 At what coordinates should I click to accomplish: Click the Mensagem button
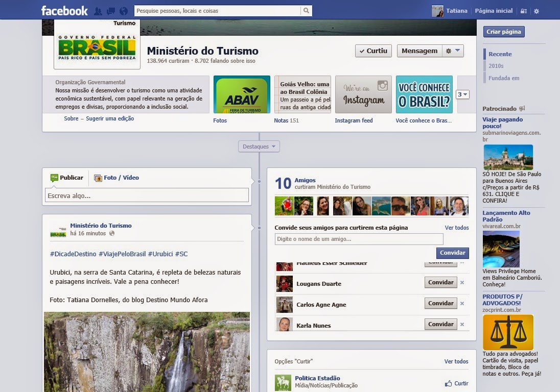coord(419,51)
